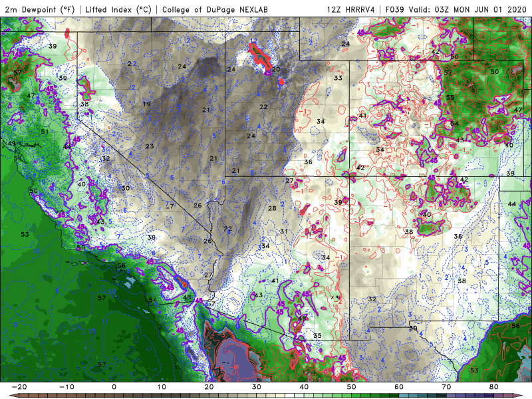Screen dimensions: 532x399
Task: Click the white color bar segment near 36
Action: tap(289, 395)
